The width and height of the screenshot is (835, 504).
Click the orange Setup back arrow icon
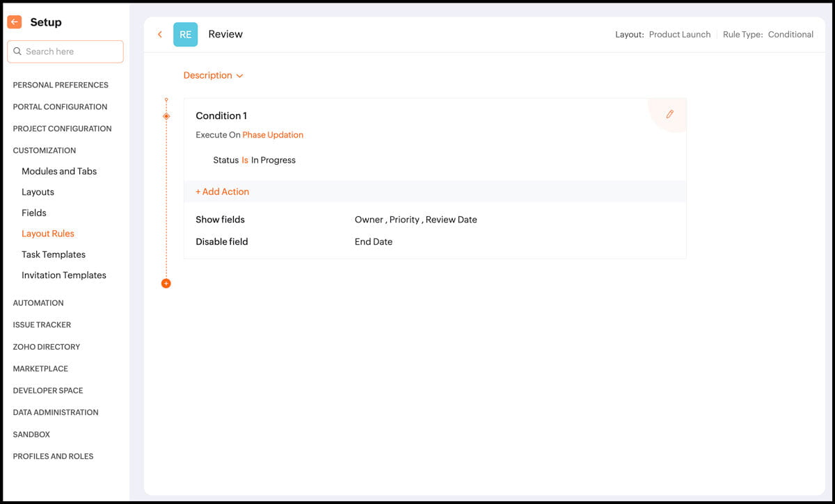(x=14, y=22)
